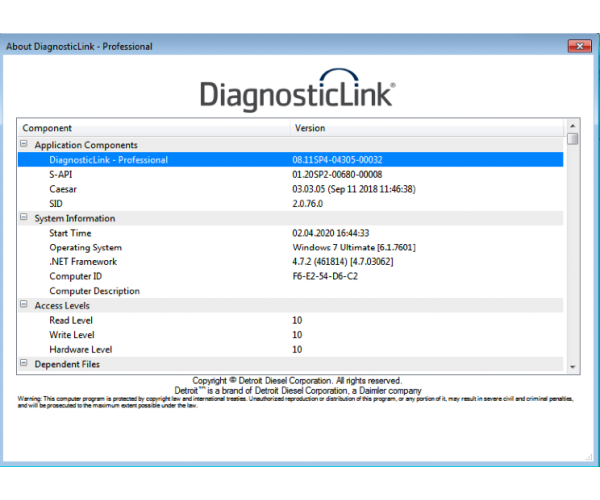The height and width of the screenshot is (500, 600).
Task: Click version value 01.20SP2-00680-00008
Action: (x=337, y=174)
